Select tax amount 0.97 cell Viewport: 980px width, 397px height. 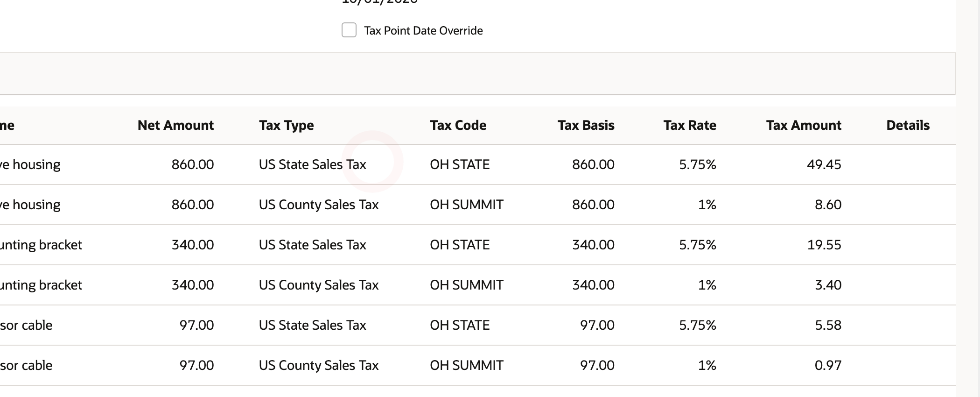(x=828, y=365)
